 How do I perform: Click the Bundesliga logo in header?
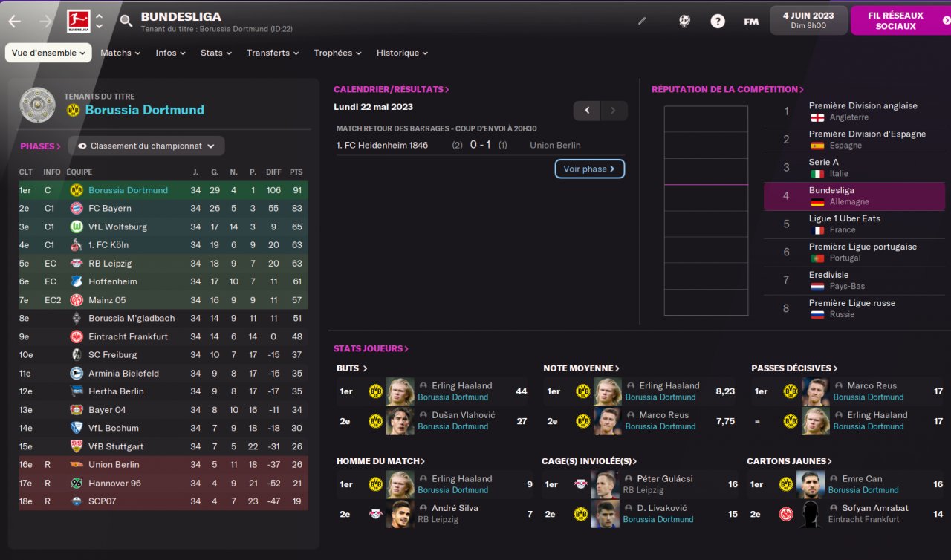(x=78, y=21)
